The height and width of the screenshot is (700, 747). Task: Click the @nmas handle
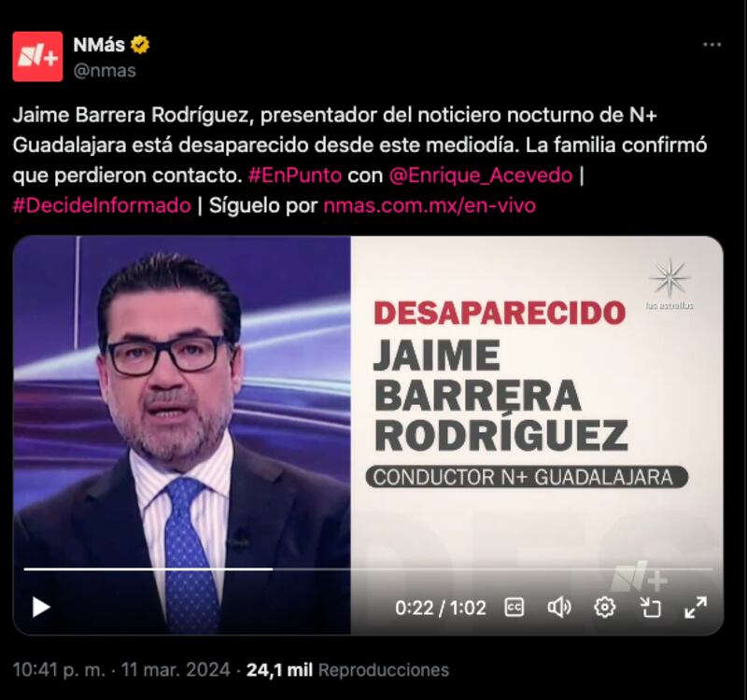(x=105, y=71)
